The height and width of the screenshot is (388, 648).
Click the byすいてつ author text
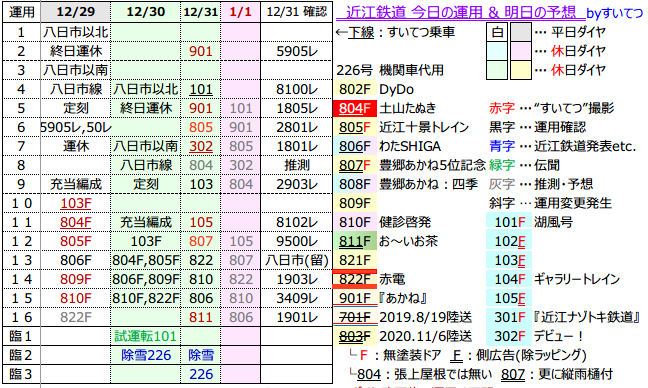(615, 13)
